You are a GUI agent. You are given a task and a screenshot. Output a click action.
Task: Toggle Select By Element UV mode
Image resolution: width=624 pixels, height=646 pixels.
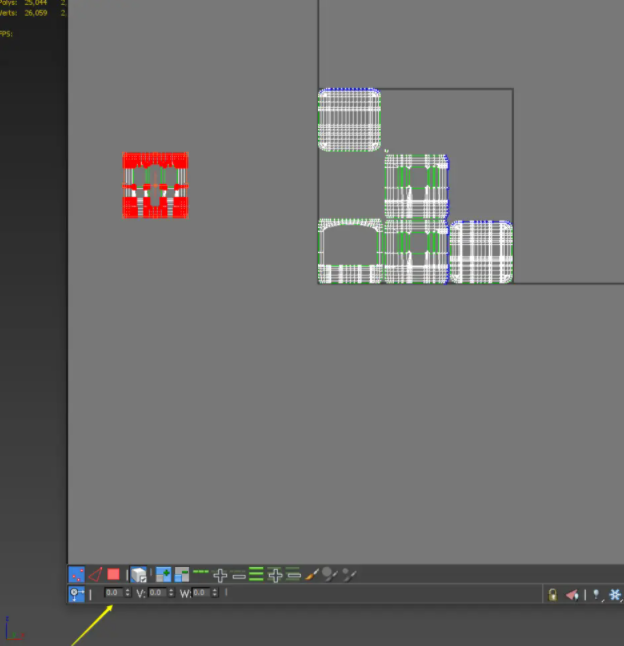(139, 574)
